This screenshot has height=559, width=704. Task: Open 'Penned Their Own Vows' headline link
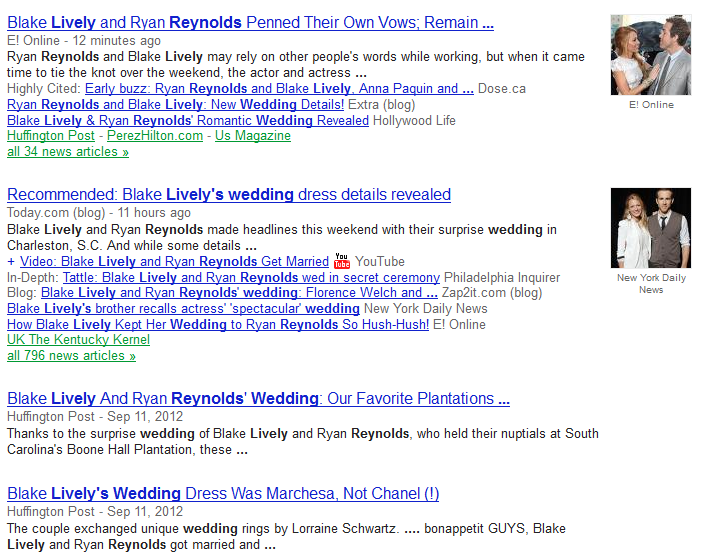click(x=251, y=22)
